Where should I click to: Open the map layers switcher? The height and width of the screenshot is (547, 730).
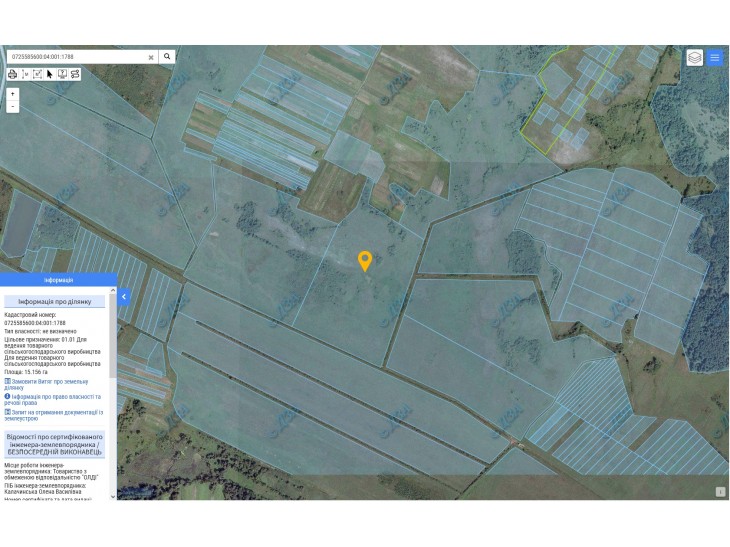695,58
